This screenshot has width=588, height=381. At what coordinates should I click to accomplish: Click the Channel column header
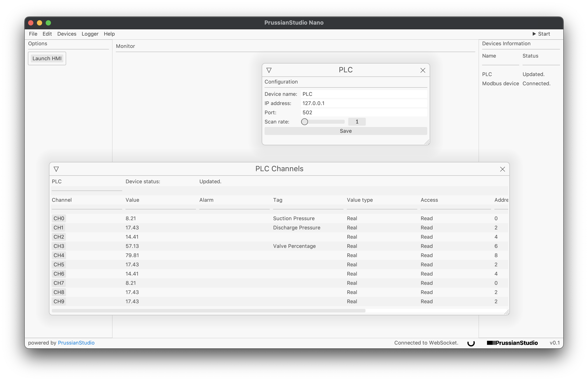coord(62,200)
